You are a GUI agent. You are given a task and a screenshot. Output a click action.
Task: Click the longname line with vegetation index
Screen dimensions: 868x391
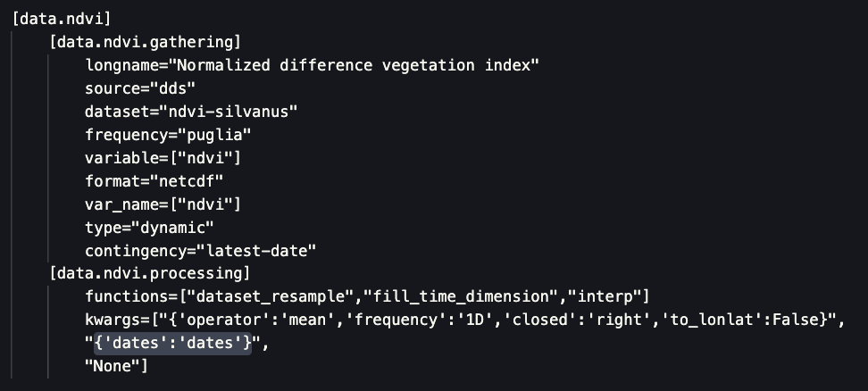313,65
